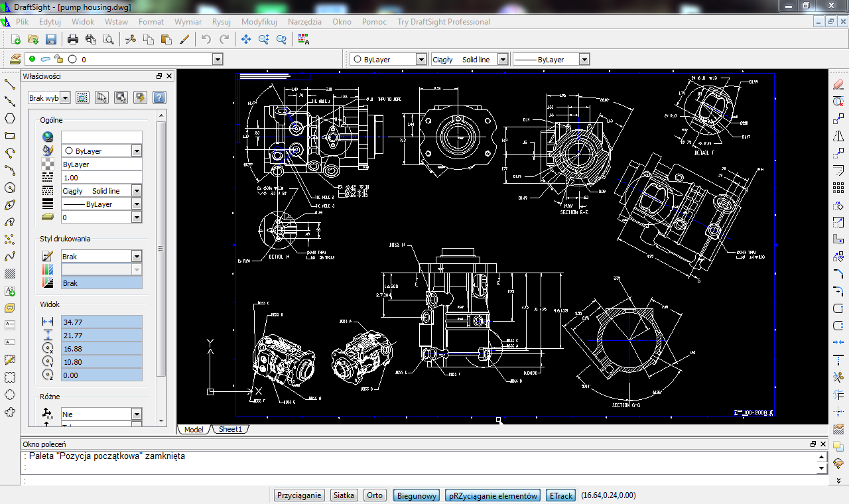Select the Pan tool icon

(245, 39)
